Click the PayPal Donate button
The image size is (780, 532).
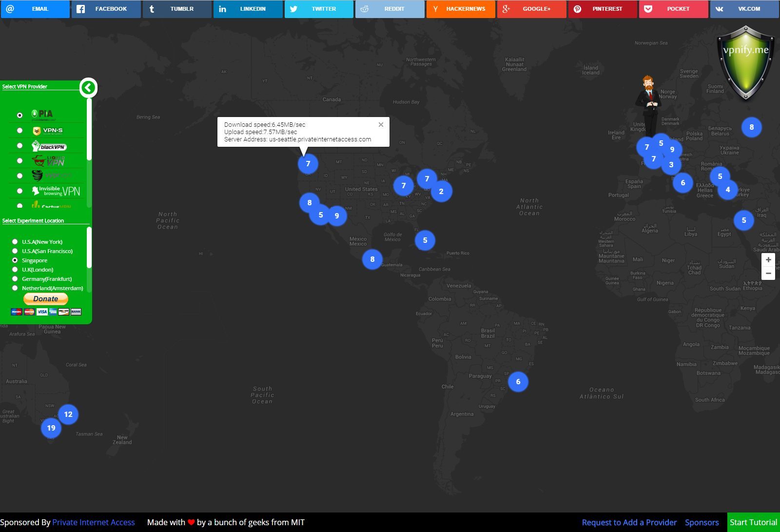click(x=46, y=298)
